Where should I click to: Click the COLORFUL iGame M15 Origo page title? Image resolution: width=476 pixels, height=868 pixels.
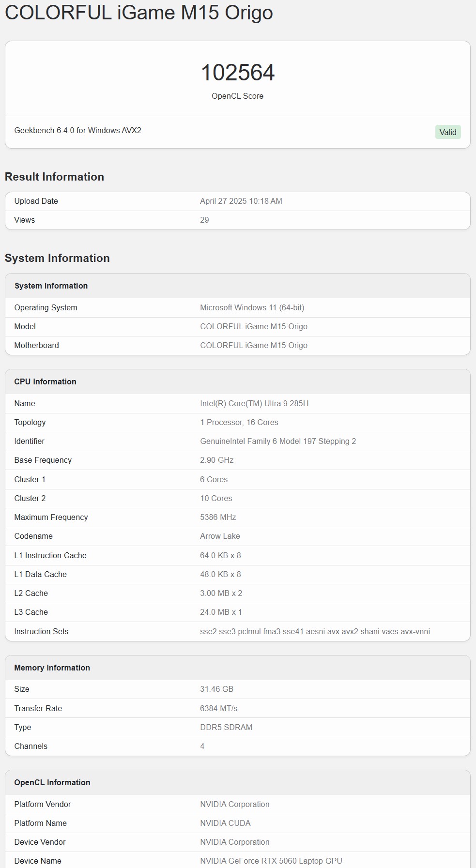[x=139, y=13]
